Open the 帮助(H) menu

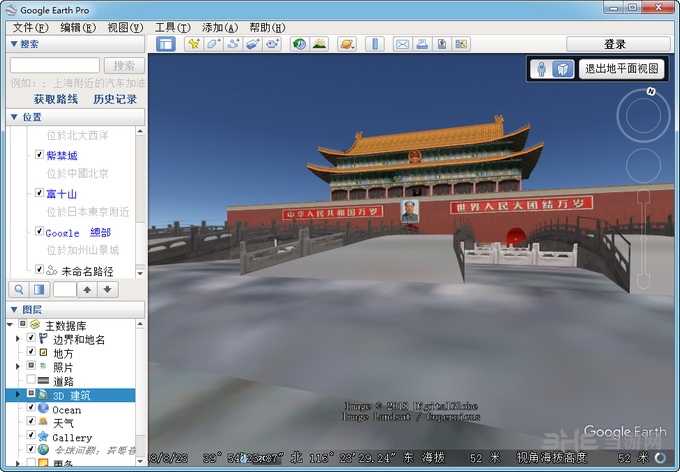[x=267, y=28]
